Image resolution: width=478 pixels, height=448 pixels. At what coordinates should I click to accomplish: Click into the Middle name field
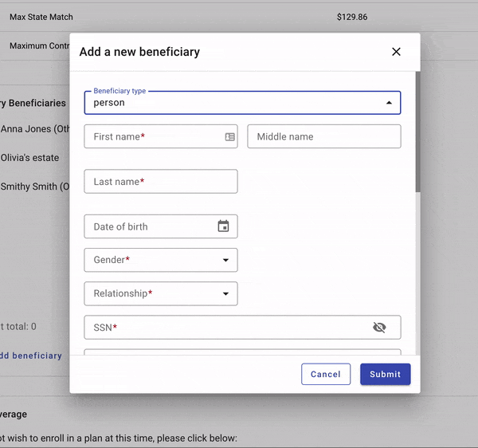coord(323,137)
